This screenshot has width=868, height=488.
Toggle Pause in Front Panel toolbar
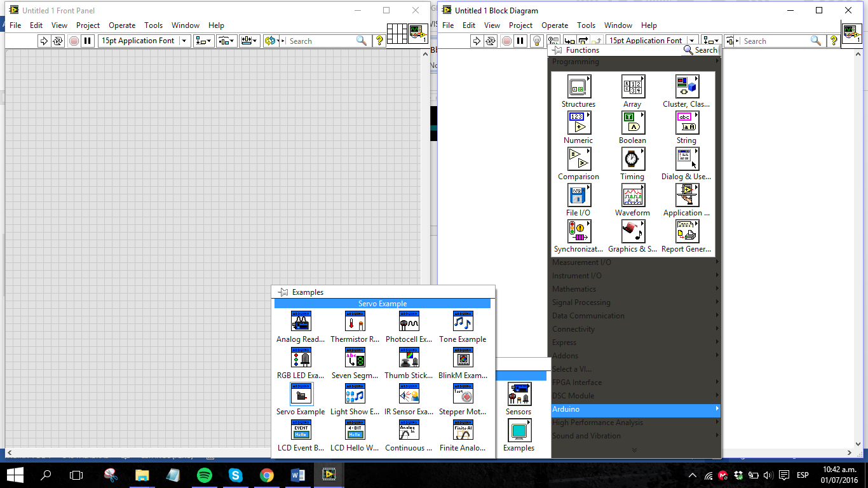point(88,41)
